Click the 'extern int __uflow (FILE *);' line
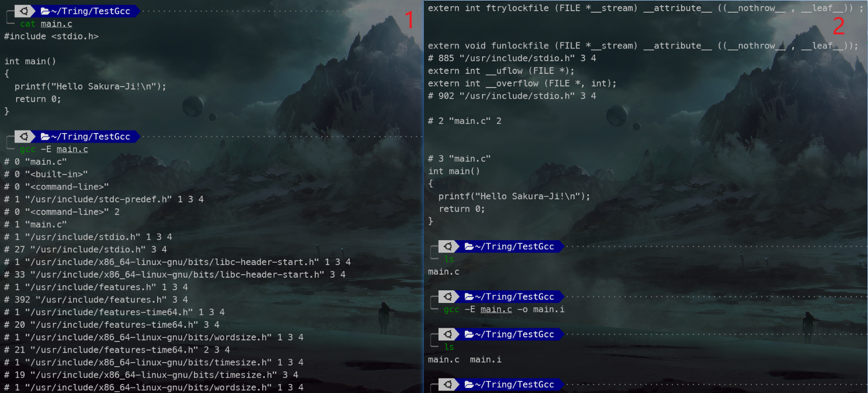868x393 pixels. point(501,71)
